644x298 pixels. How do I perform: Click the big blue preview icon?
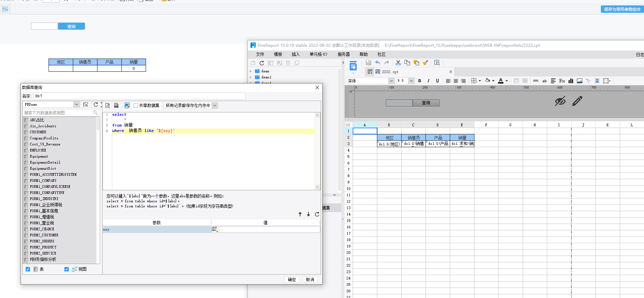click(353, 66)
